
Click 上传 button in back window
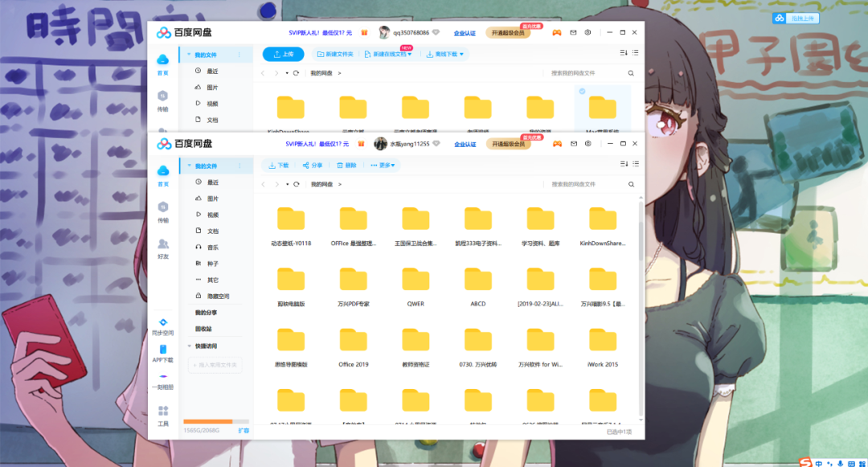tap(283, 54)
